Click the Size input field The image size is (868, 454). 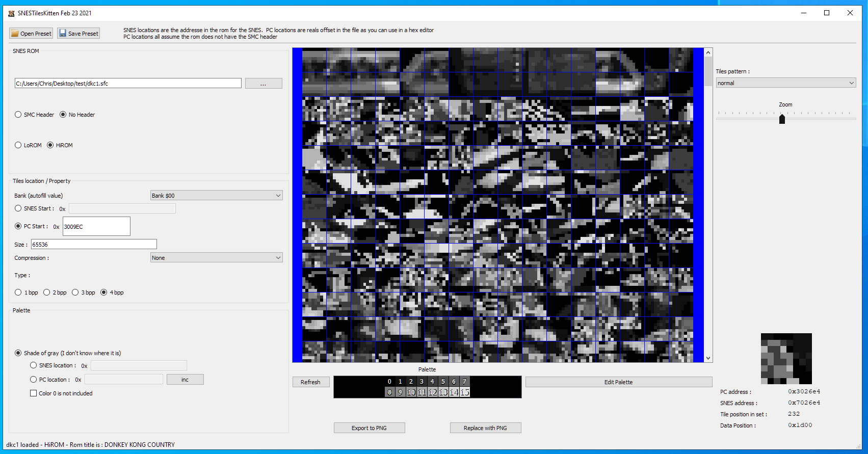pyautogui.click(x=94, y=245)
